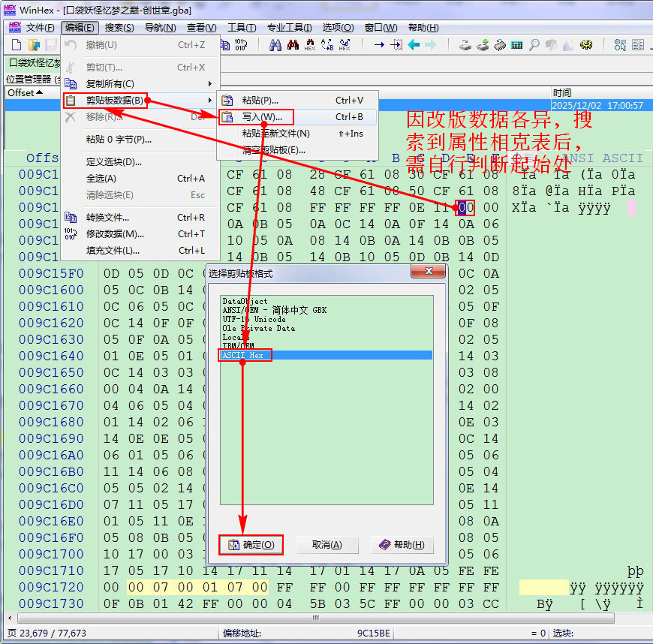This screenshot has width=653, height=644.
Task: Click the 时间 column header
Action: click(602, 93)
